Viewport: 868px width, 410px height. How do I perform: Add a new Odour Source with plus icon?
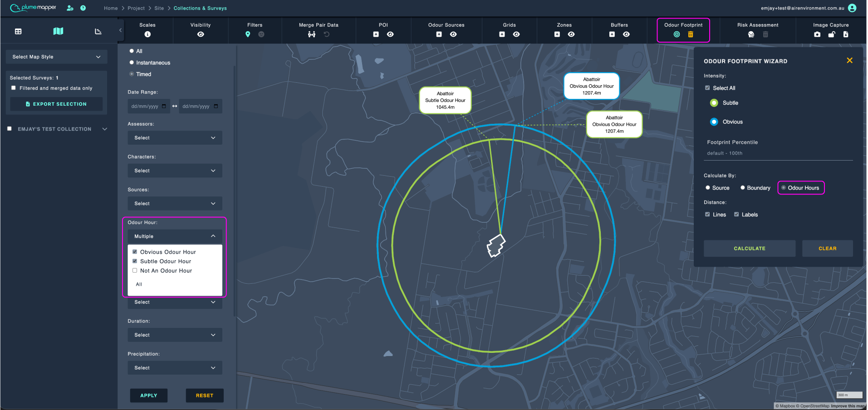pyautogui.click(x=439, y=34)
